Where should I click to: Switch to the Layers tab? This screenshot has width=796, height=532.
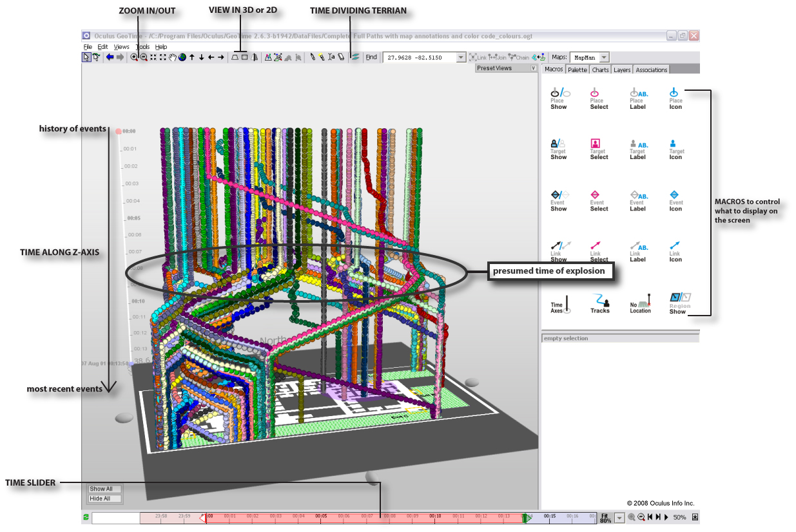click(x=622, y=70)
